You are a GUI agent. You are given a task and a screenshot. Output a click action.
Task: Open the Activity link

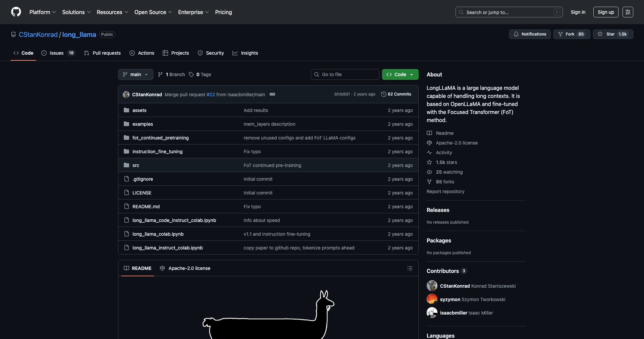pyautogui.click(x=439, y=153)
